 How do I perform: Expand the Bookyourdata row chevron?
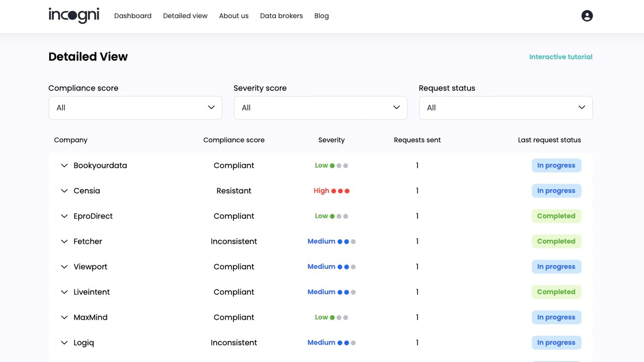pyautogui.click(x=64, y=165)
